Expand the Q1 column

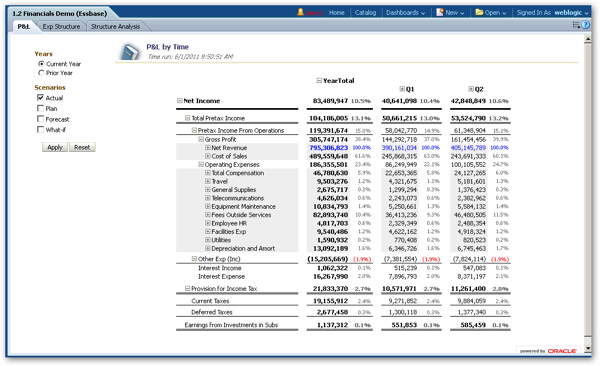[x=402, y=89]
